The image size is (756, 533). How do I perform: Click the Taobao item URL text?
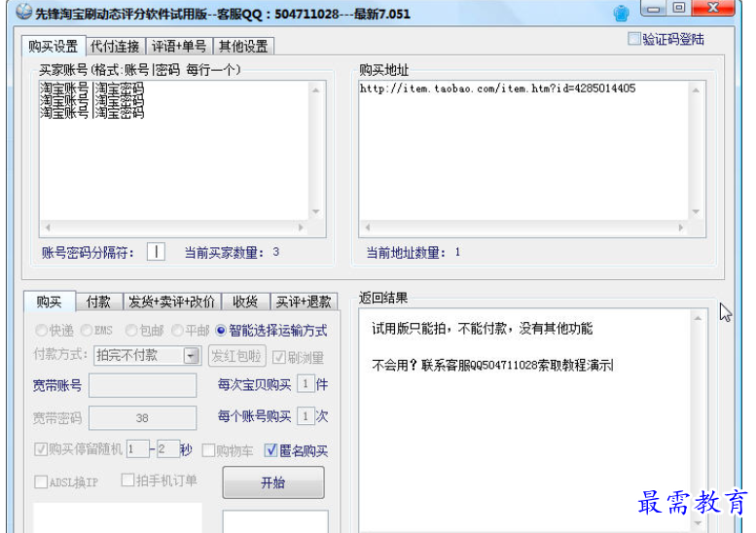(497, 89)
